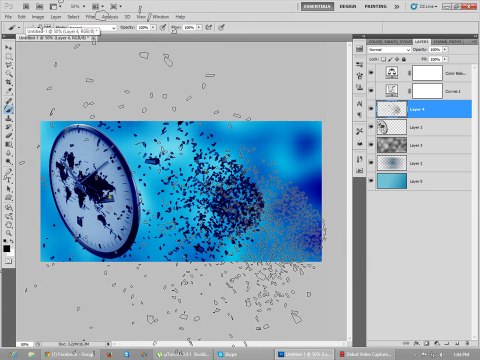Image resolution: width=480 pixels, height=360 pixels.
Task: Select the Blur tool
Action: point(8,153)
